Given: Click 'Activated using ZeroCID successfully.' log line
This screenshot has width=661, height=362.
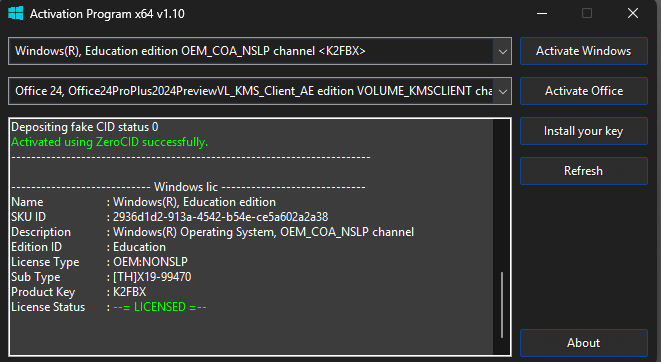Looking at the screenshot, I should coord(110,142).
